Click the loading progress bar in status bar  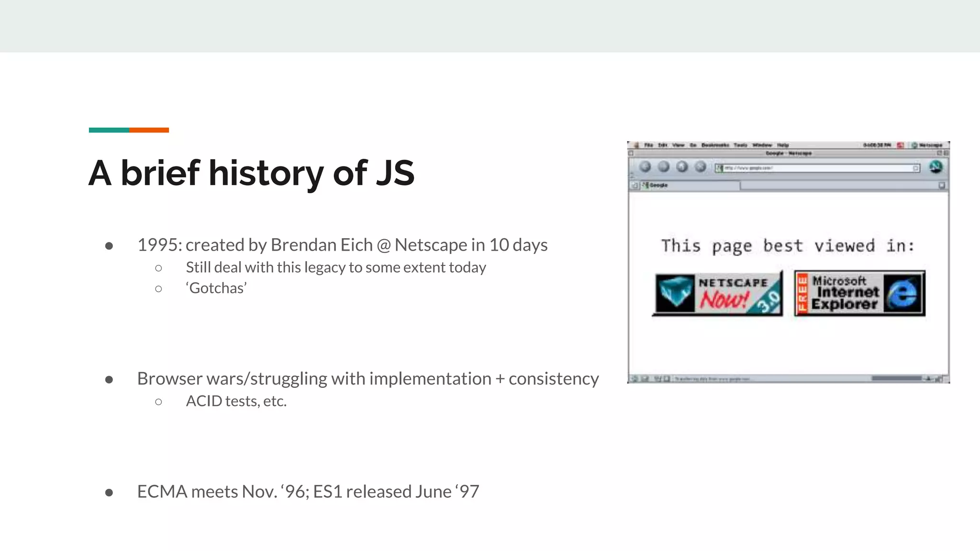coord(896,378)
